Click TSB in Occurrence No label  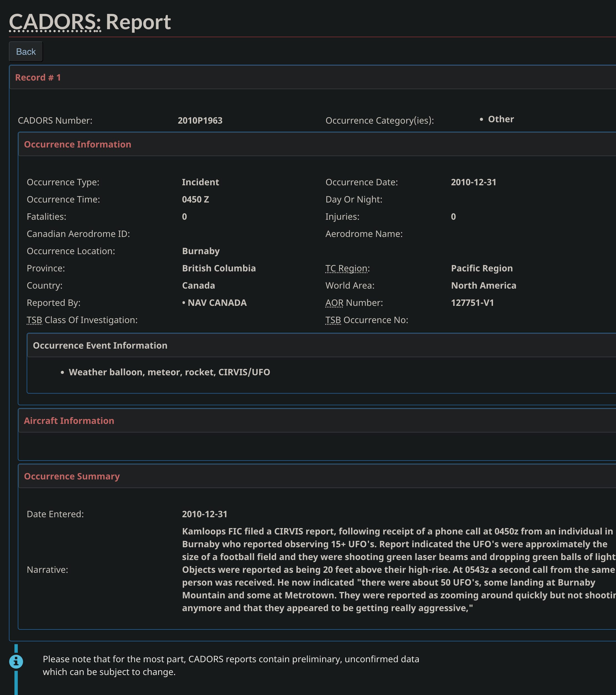coord(333,320)
